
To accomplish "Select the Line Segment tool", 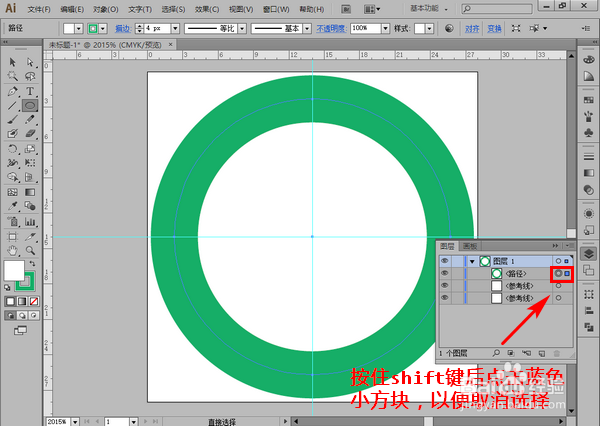I will [13, 105].
